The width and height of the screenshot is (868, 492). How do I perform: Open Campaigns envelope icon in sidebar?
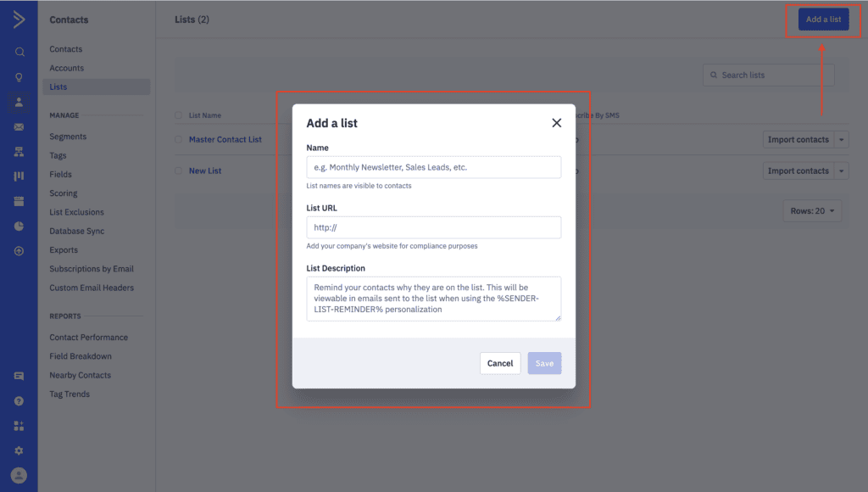(x=19, y=127)
